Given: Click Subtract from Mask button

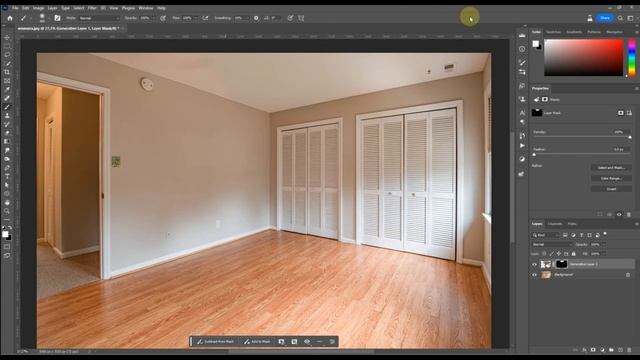Looking at the screenshot, I should 215,342.
